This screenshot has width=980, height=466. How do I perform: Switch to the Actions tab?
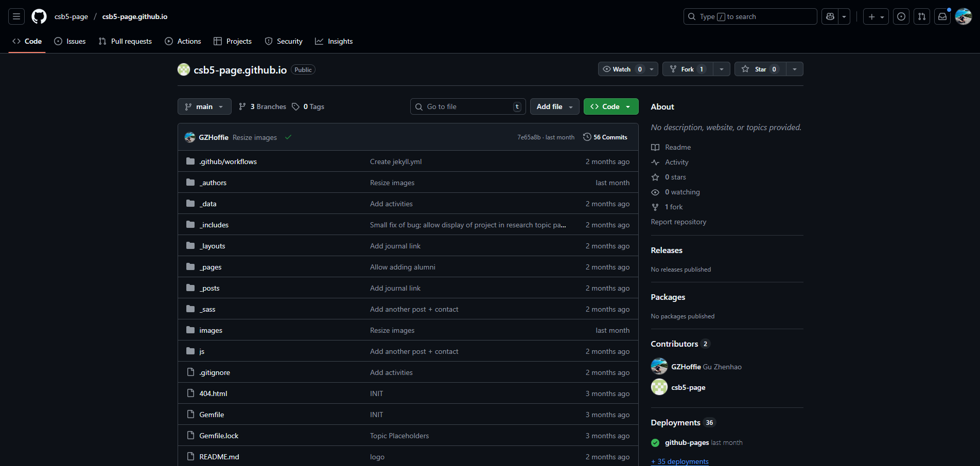pos(183,41)
